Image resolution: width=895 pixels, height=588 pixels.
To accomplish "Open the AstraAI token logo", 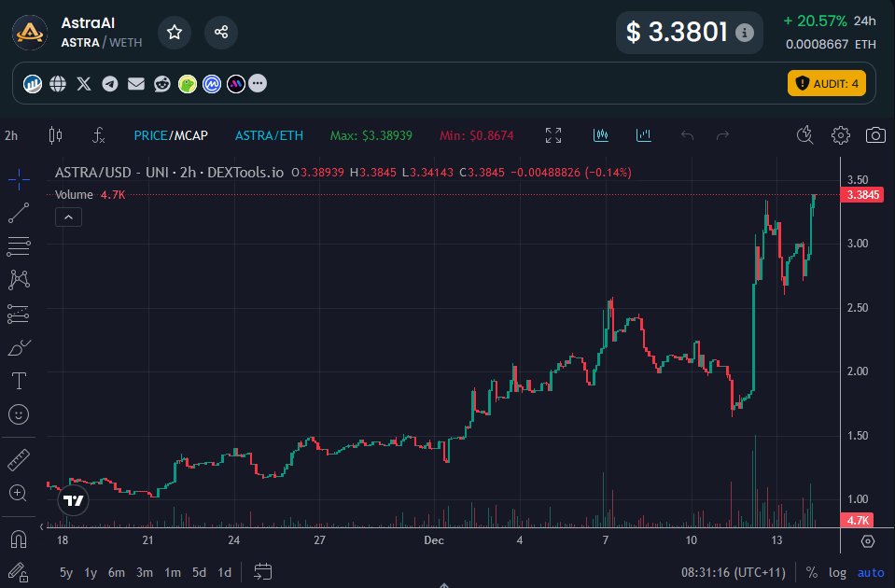I will pyautogui.click(x=30, y=33).
